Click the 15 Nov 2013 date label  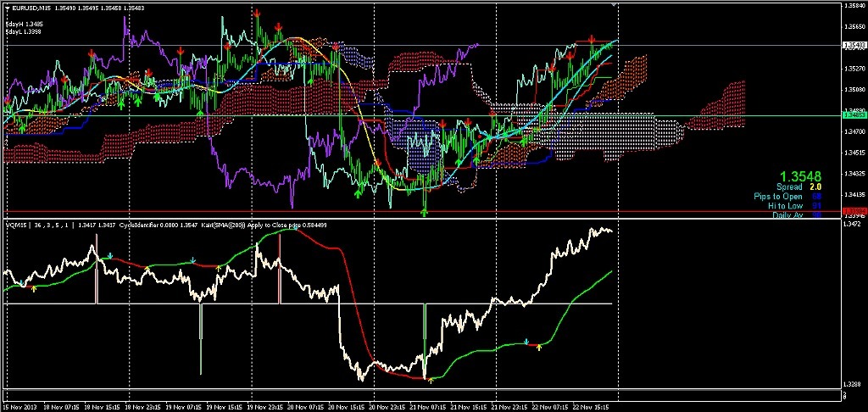19,407
